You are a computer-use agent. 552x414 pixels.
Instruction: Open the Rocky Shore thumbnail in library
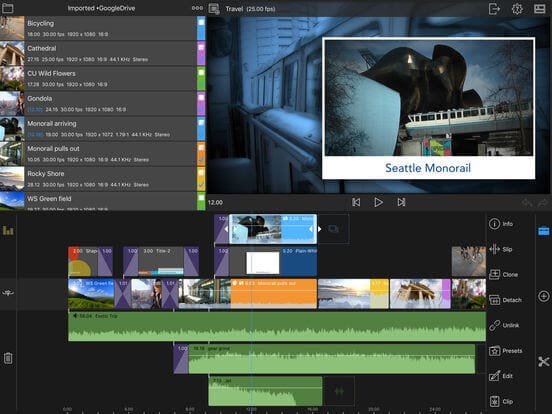(x=12, y=178)
